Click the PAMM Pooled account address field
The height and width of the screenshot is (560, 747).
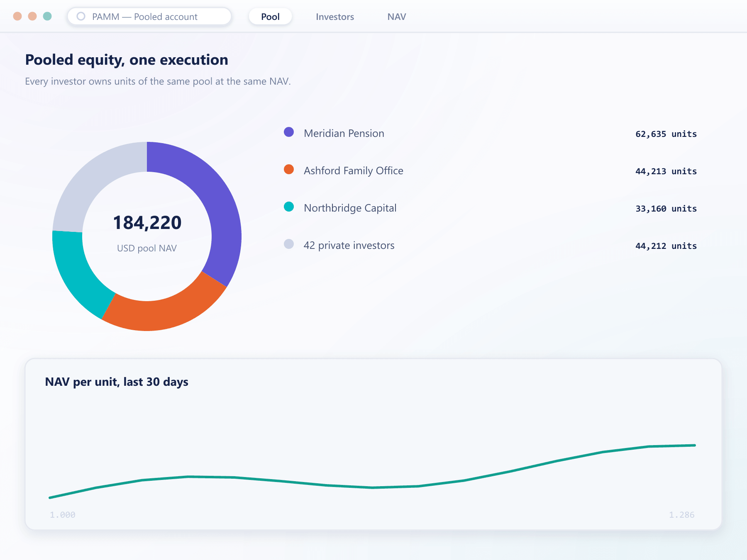(149, 17)
